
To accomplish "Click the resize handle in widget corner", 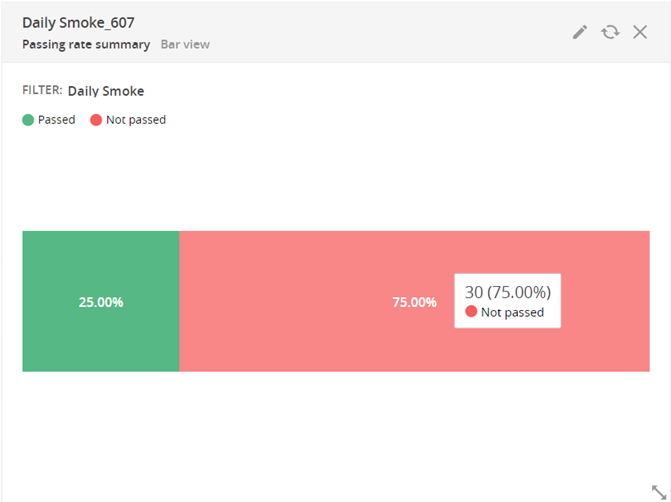I will pyautogui.click(x=658, y=491).
